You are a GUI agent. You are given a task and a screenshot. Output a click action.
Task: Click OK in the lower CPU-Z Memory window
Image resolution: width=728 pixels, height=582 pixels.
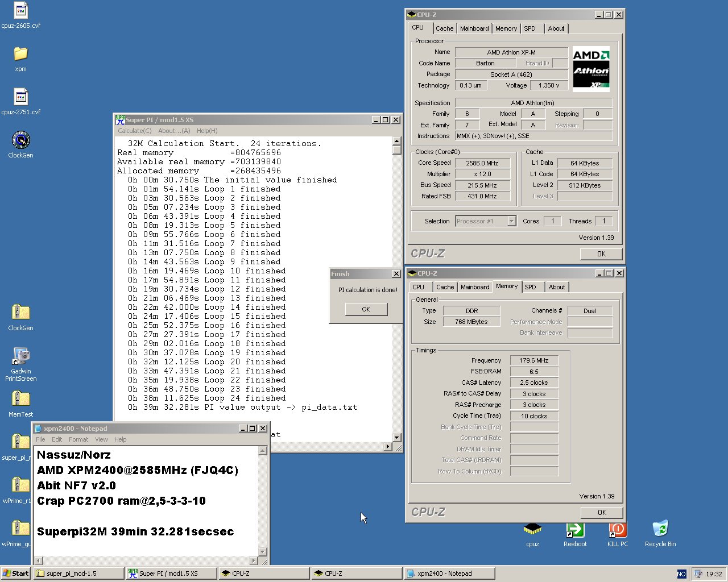click(x=602, y=513)
